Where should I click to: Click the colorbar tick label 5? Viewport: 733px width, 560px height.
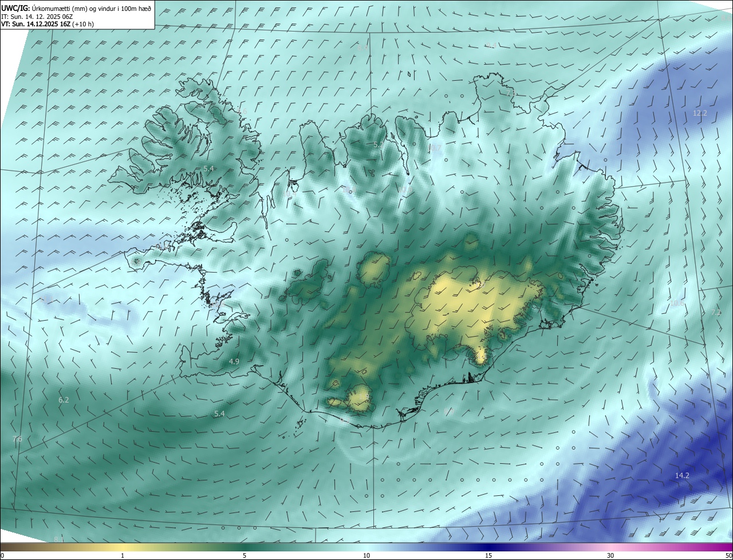[x=245, y=555]
